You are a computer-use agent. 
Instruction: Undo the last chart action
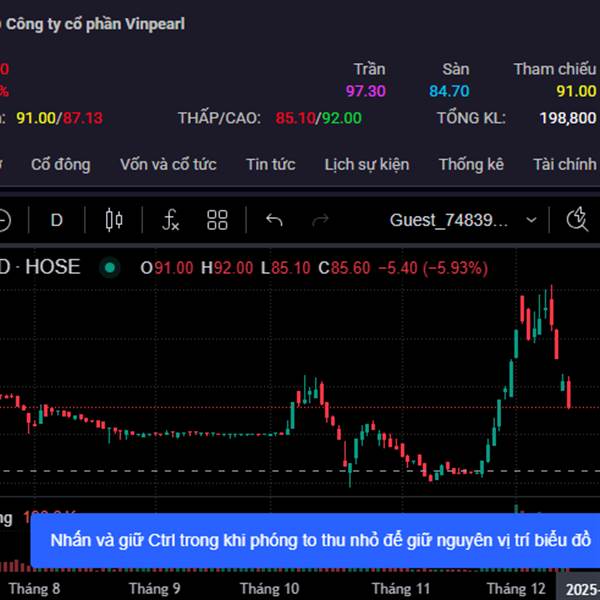click(x=274, y=220)
